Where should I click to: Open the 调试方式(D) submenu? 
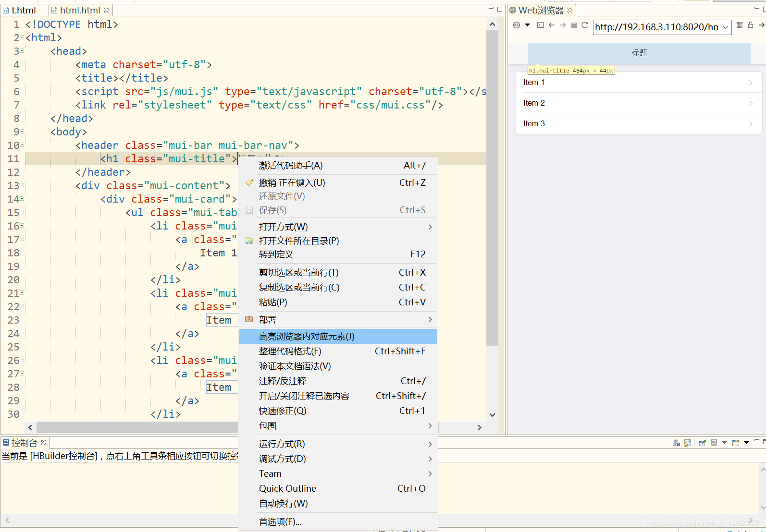338,459
